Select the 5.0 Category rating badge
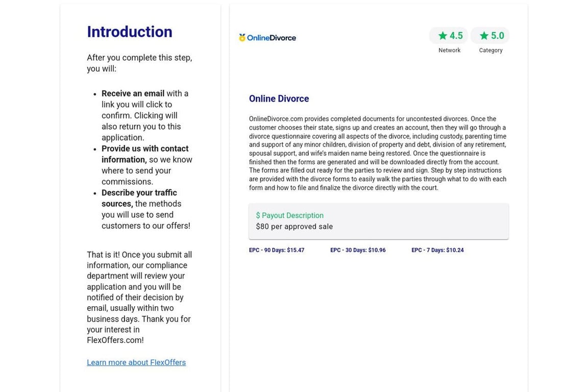Viewport: 588px width, 392px height. pyautogui.click(x=490, y=36)
